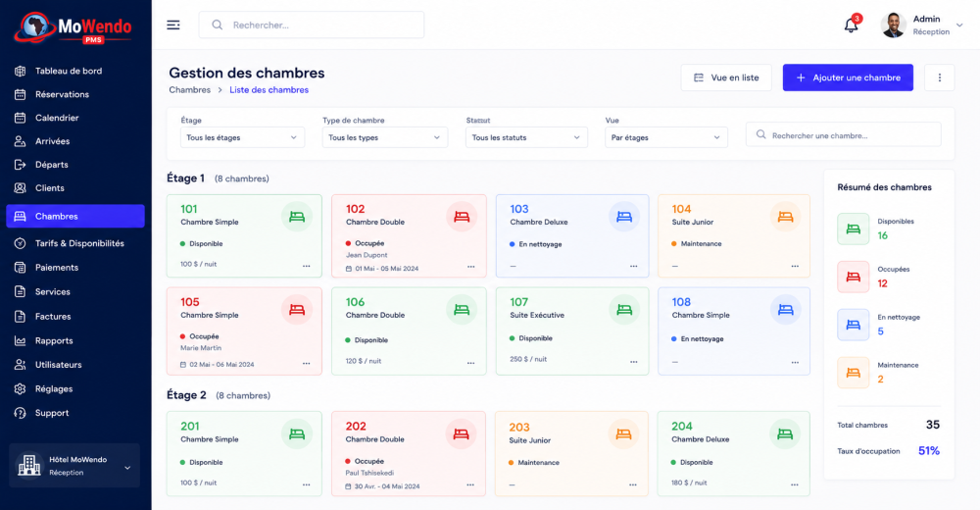Click the red bed icon on room 102

click(462, 217)
